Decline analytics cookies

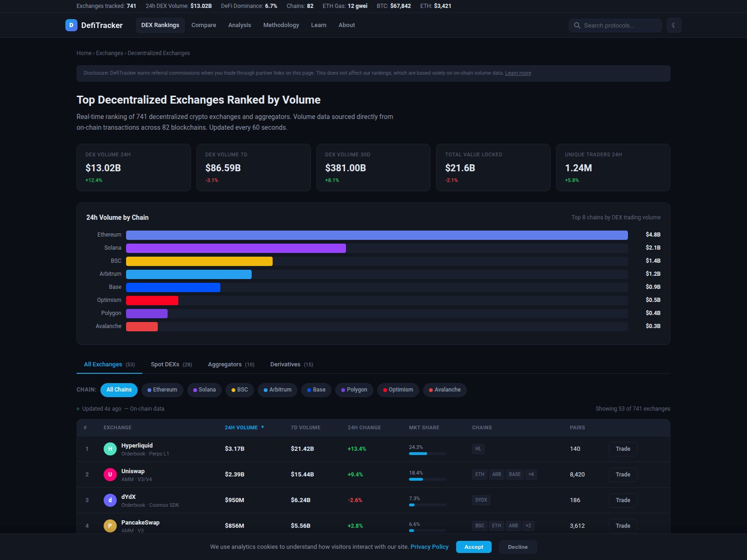518,547
